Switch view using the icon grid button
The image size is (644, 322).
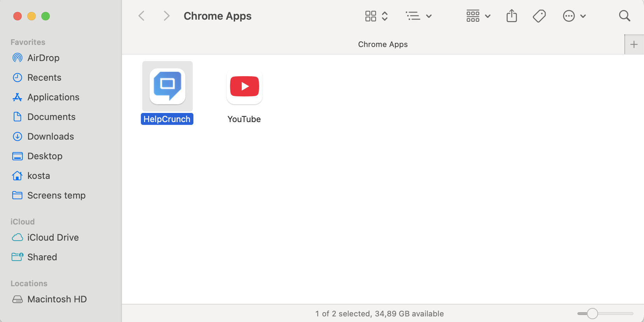pyautogui.click(x=376, y=16)
